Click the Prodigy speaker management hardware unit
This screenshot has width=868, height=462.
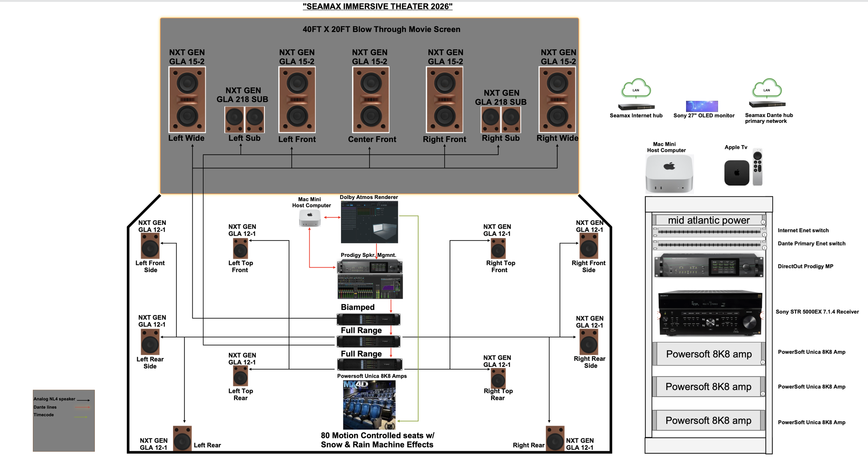point(370,267)
